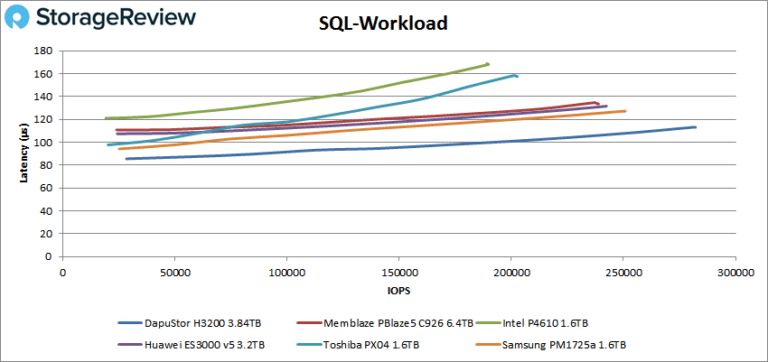
Task: Click the end of the green Intel P4610 line
Action: pyautogui.click(x=487, y=64)
